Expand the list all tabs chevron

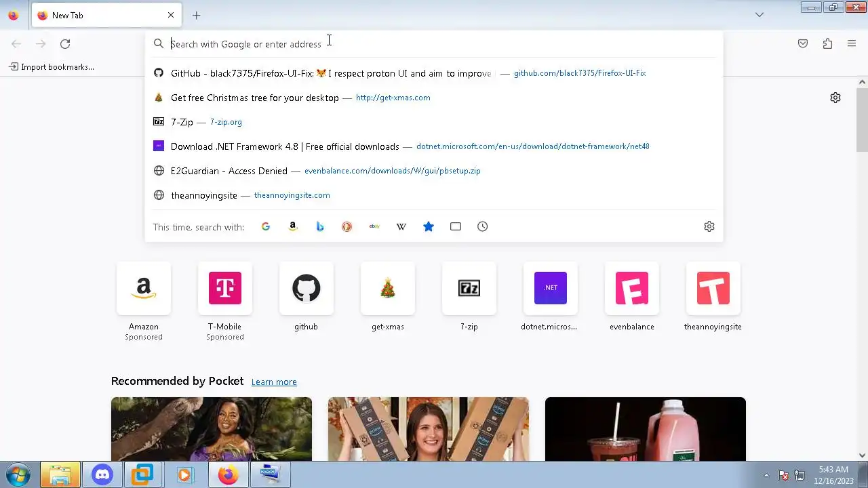[759, 15]
